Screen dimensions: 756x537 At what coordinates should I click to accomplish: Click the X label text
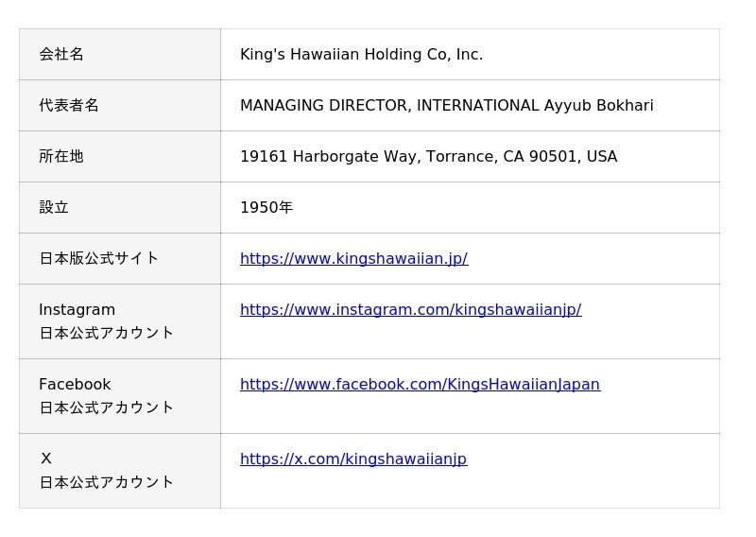tap(45, 459)
